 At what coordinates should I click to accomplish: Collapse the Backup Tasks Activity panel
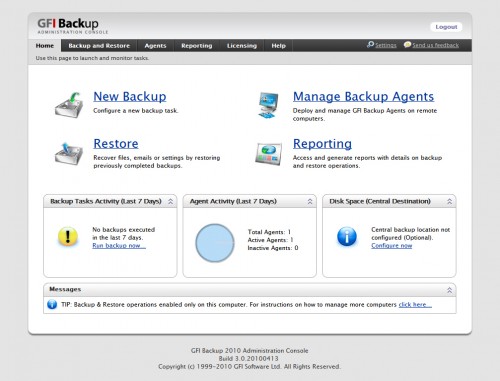pyautogui.click(x=170, y=201)
